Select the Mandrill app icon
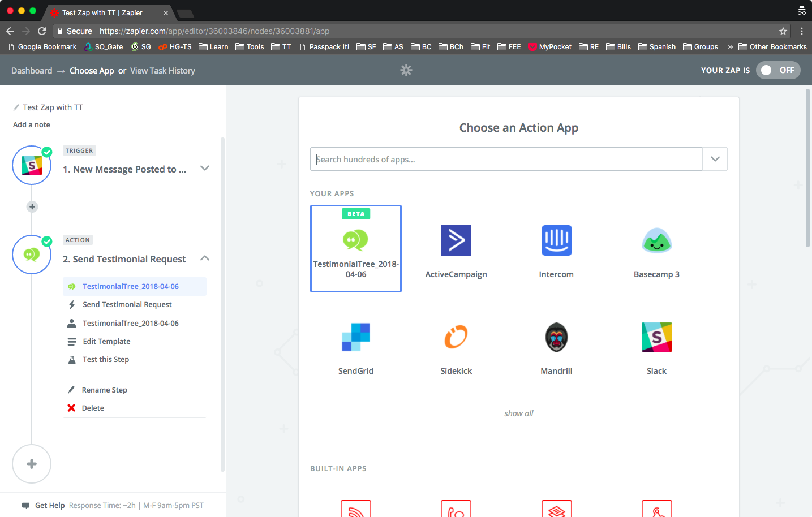The width and height of the screenshot is (812, 517). pyautogui.click(x=556, y=337)
